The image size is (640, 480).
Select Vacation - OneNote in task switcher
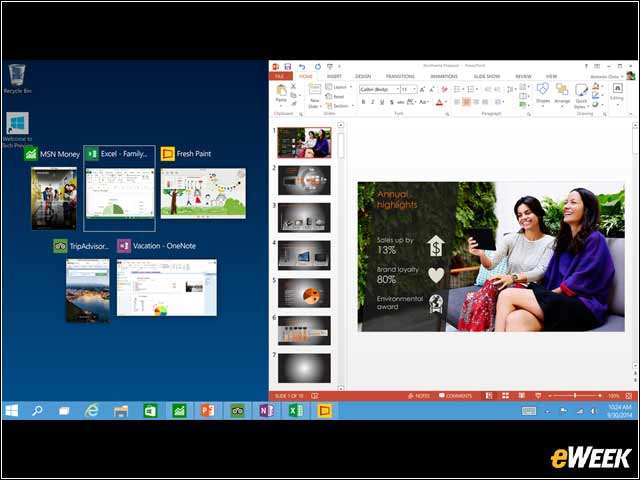click(x=167, y=287)
